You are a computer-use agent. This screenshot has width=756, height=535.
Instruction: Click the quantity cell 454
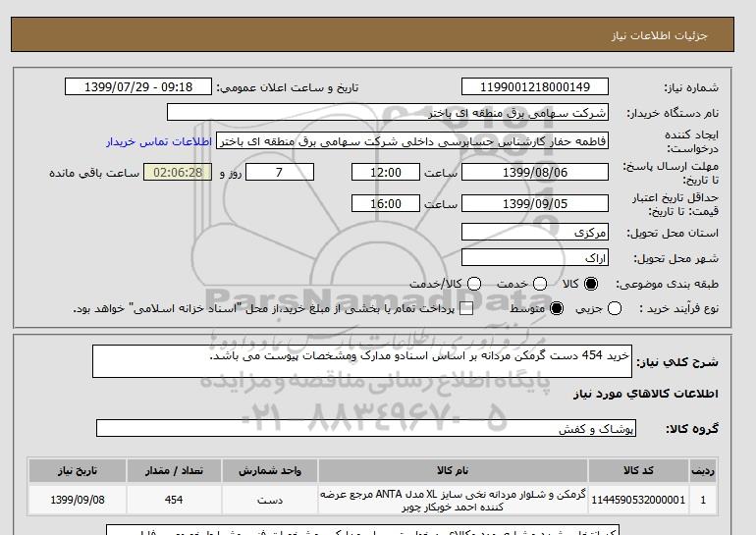174,500
